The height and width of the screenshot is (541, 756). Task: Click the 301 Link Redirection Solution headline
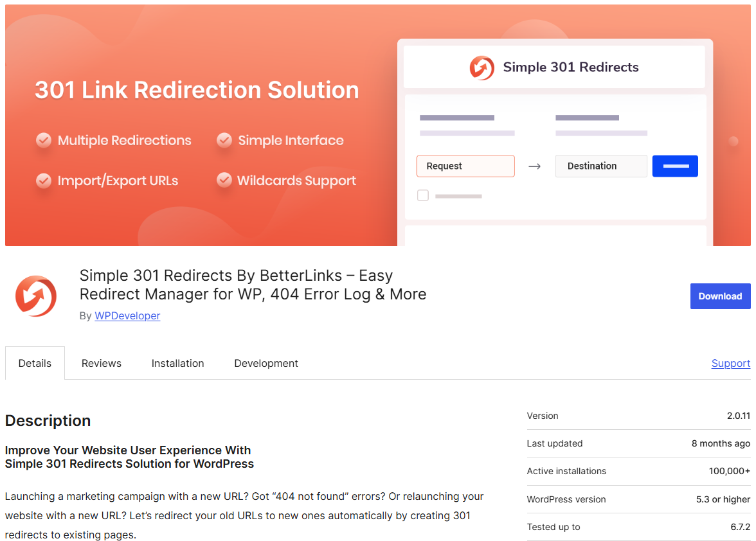point(197,90)
